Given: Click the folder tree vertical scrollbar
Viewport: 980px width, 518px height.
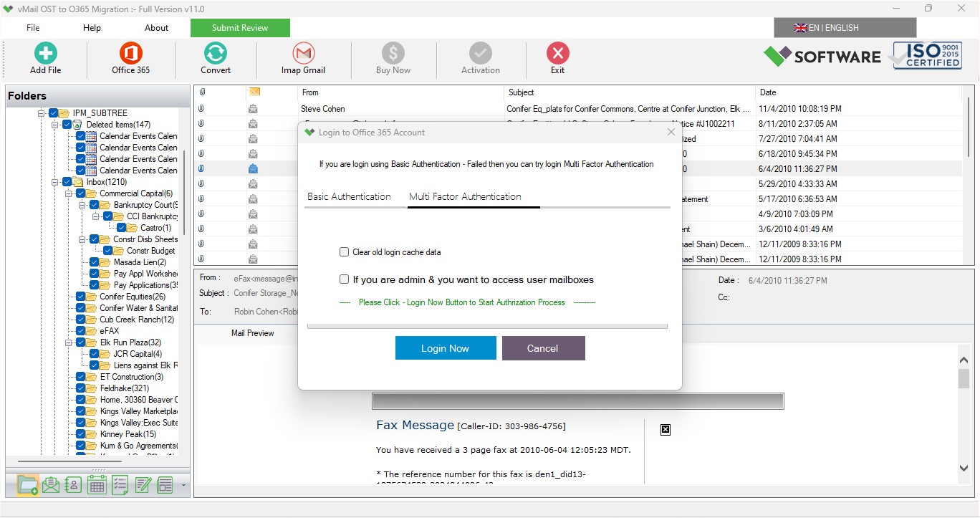Looking at the screenshot, I should coord(184,193).
